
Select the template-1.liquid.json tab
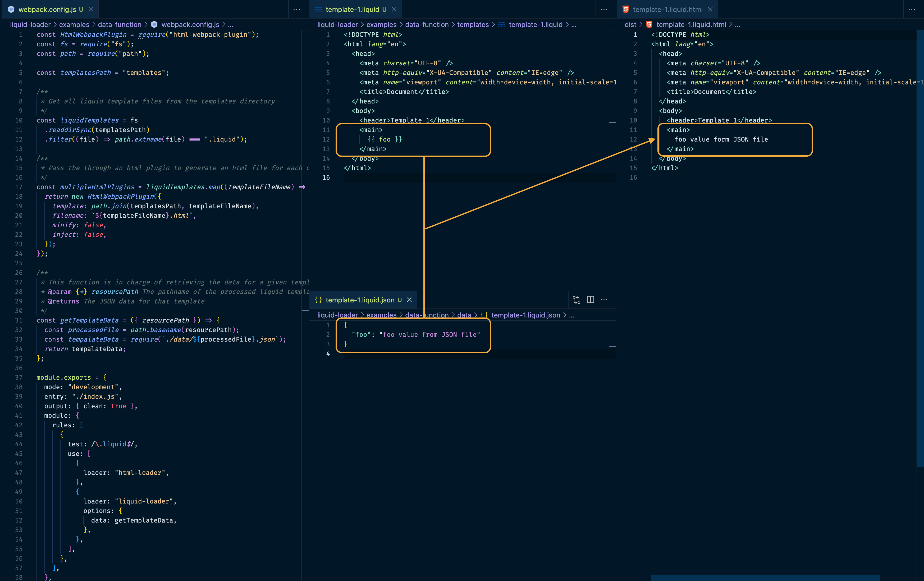coord(360,300)
